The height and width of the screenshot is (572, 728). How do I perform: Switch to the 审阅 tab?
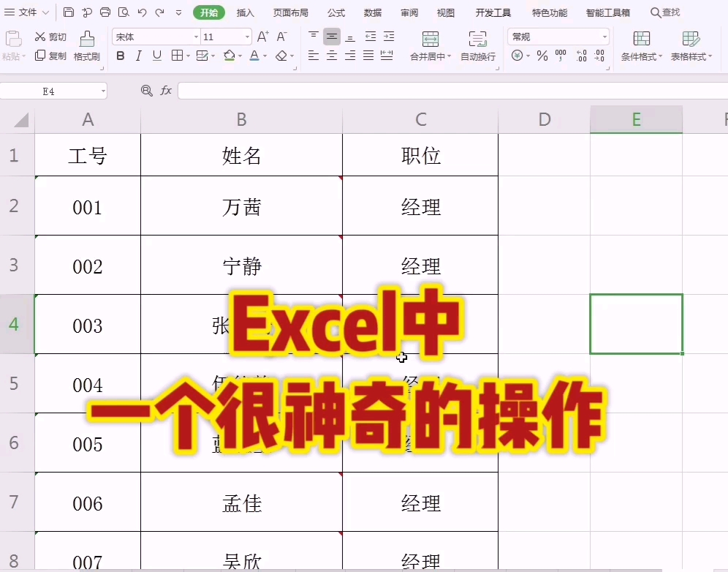409,12
